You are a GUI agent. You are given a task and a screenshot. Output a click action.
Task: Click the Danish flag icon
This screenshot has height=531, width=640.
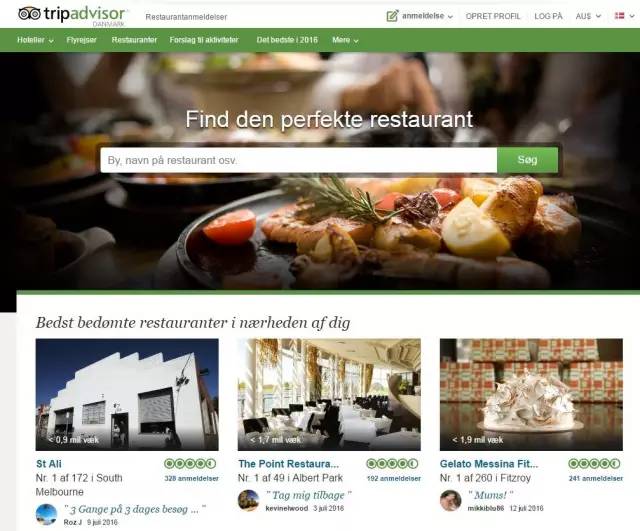click(x=619, y=16)
